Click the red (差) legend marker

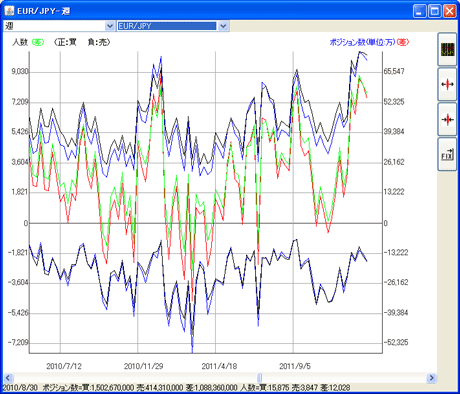(403, 42)
